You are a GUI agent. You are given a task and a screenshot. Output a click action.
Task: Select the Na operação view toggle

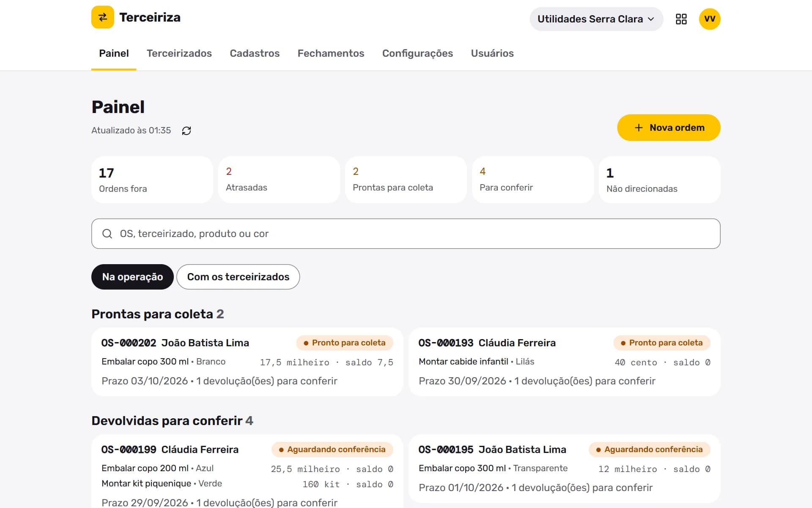pyautogui.click(x=132, y=277)
